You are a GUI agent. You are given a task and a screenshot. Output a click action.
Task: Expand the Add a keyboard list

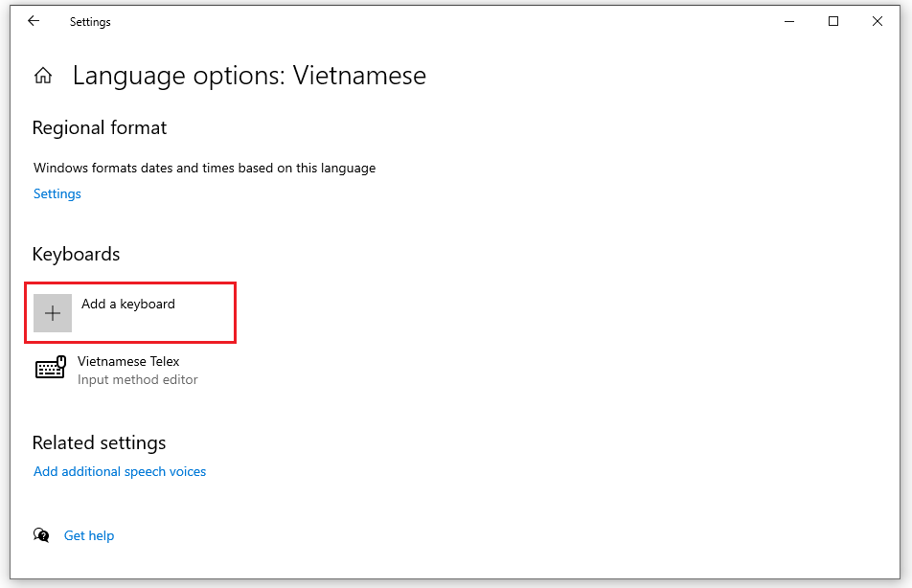129,312
